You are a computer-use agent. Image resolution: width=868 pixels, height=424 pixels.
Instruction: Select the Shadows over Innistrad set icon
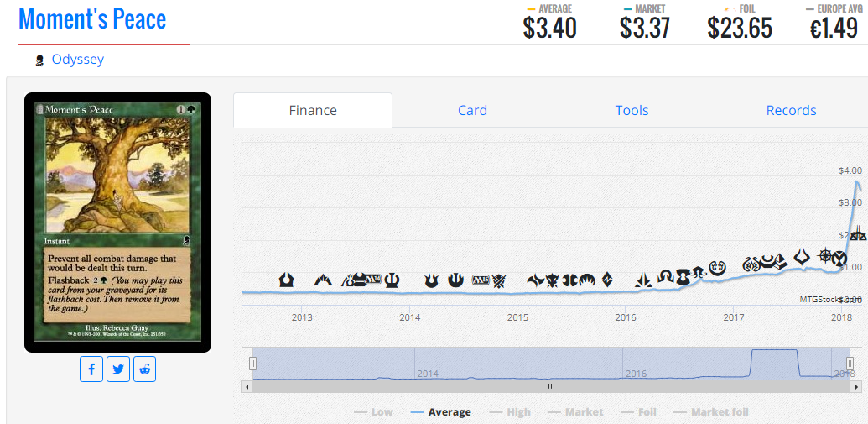click(x=665, y=276)
